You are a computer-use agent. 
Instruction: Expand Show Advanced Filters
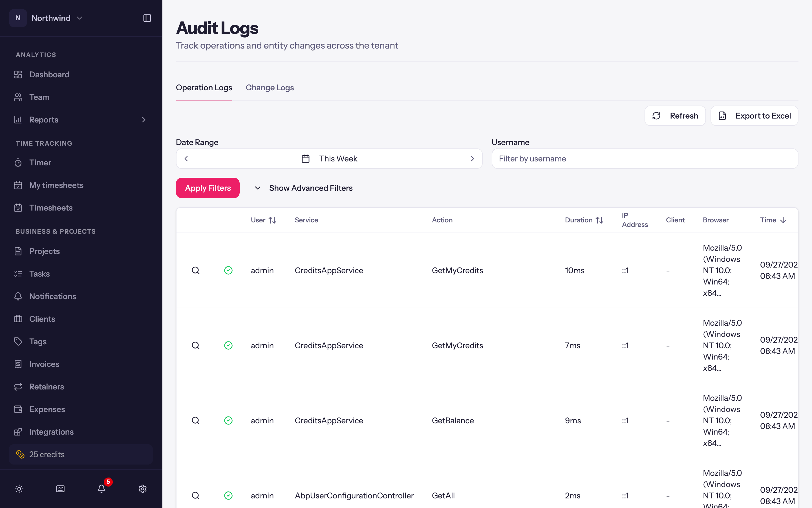coord(303,188)
